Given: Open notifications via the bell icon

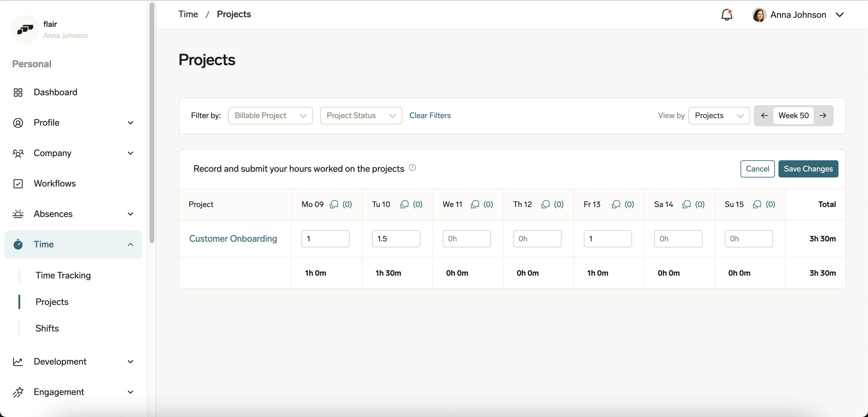Looking at the screenshot, I should pyautogui.click(x=727, y=14).
